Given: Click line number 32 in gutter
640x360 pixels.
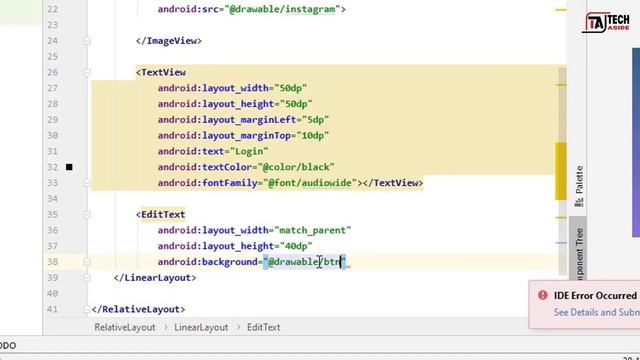Looking at the screenshot, I should pyautogui.click(x=53, y=167).
